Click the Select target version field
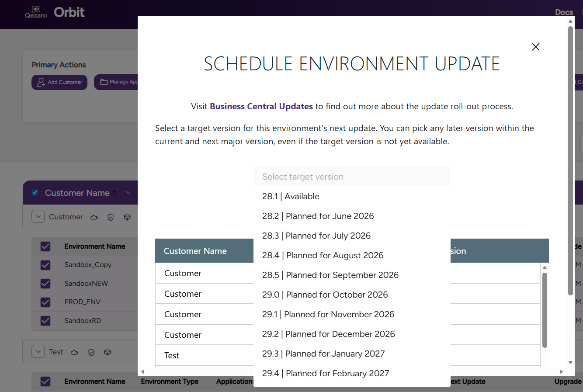 pos(352,177)
